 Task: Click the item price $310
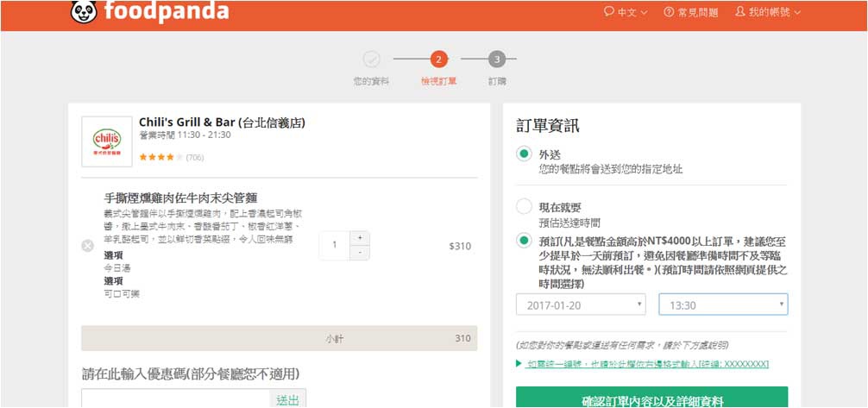point(460,247)
